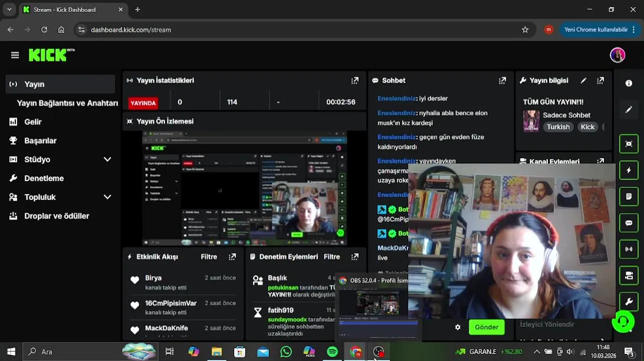Bookmark page with the star icon
This screenshot has height=361, width=644.
[525, 30]
